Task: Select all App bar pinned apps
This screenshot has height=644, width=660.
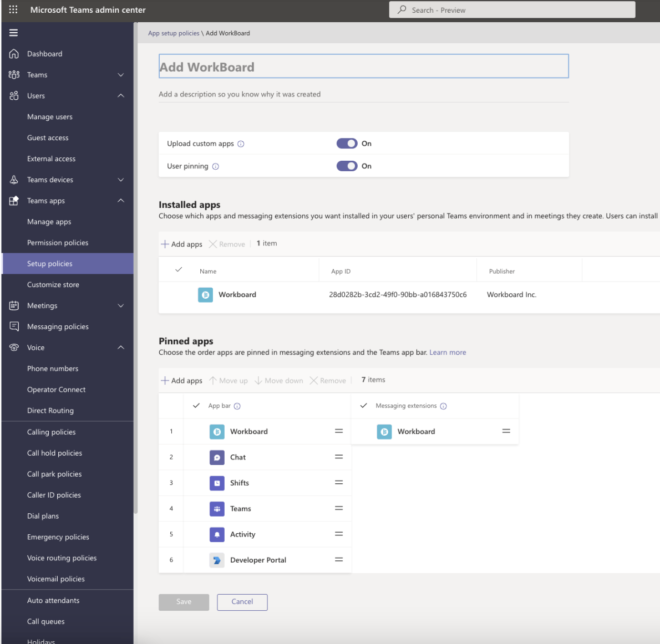Action: pos(196,406)
